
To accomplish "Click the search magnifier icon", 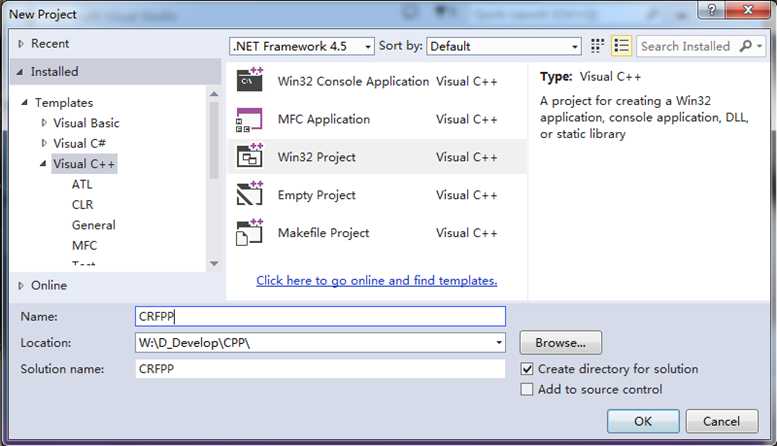I will point(745,46).
